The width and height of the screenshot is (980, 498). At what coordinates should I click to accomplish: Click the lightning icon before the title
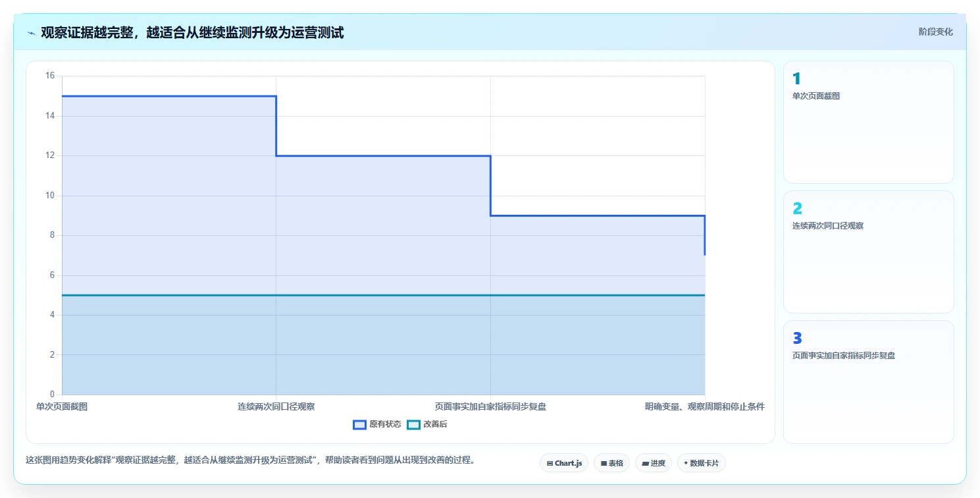click(x=31, y=33)
